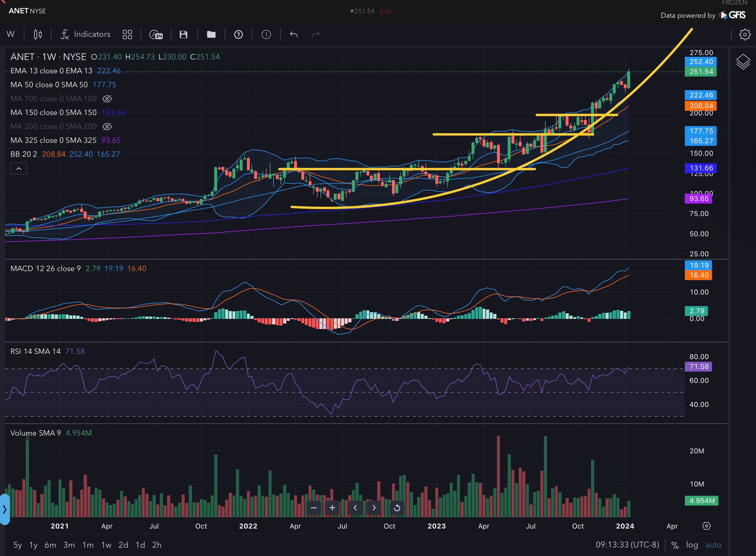756x556 pixels.
Task: Click the 4.954M volume value label
Action: coord(702,501)
